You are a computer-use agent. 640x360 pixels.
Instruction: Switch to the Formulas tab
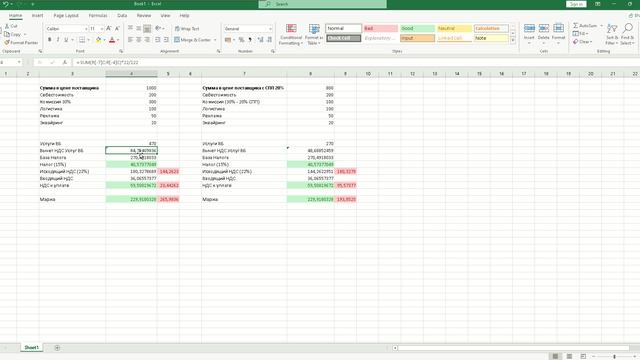point(98,16)
